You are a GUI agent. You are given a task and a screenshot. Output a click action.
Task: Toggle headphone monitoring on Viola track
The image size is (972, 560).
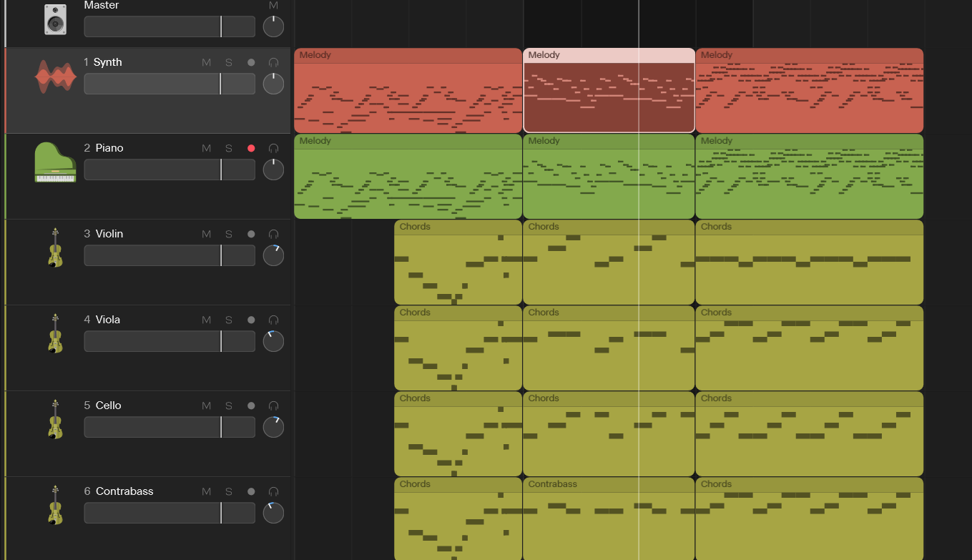pos(273,320)
